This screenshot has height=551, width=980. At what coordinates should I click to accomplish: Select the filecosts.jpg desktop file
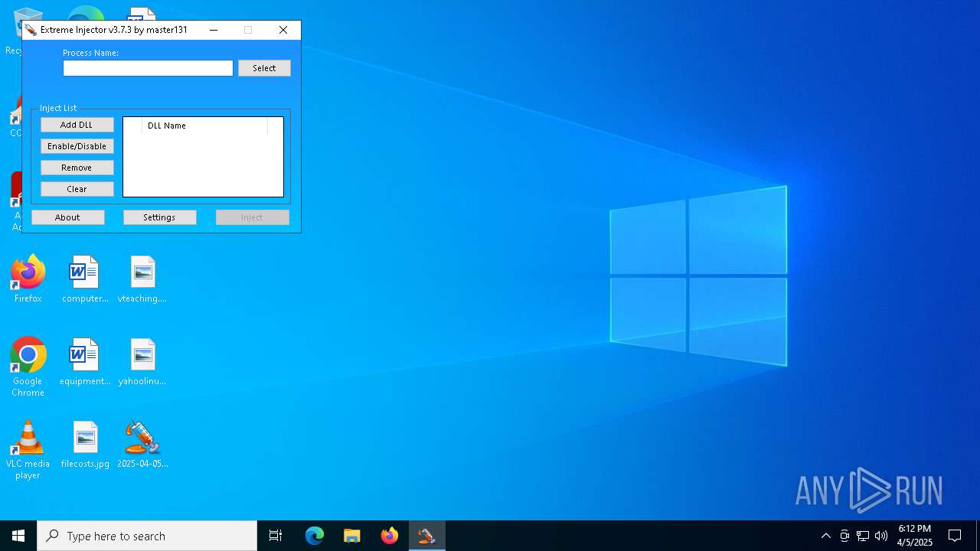click(x=85, y=445)
